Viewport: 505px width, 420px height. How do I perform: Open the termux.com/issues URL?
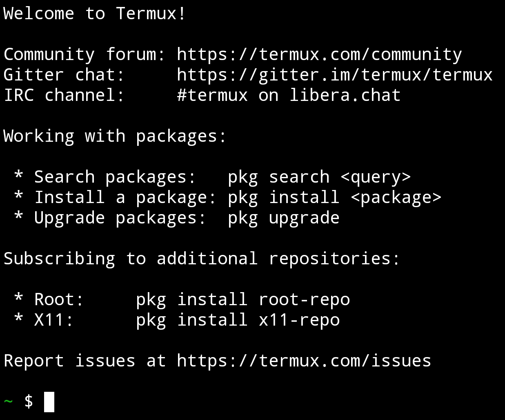tap(304, 361)
